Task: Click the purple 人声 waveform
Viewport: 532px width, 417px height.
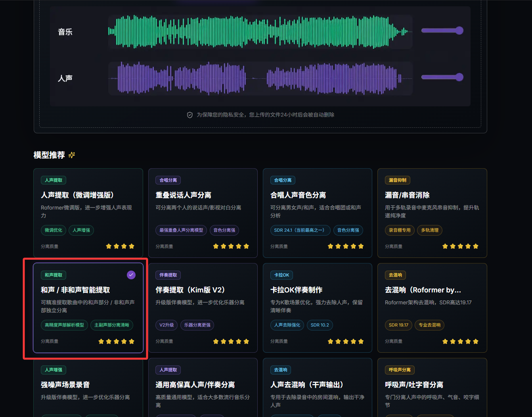Action: (260, 78)
